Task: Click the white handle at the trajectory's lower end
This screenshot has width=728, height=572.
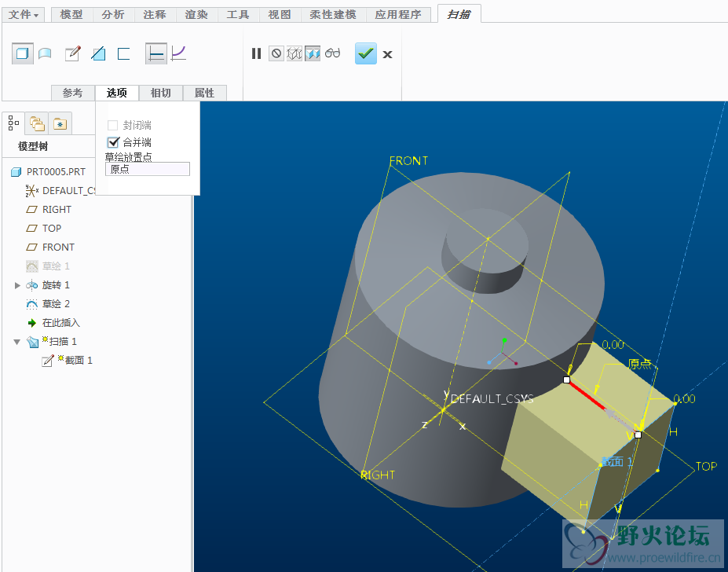Action: point(638,435)
